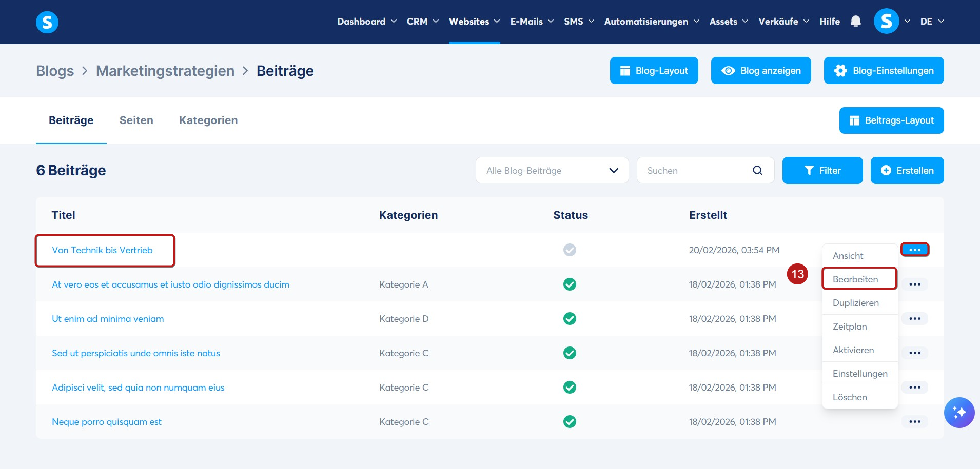Click green status check for At vero eos
980x469 pixels.
[x=570, y=284]
